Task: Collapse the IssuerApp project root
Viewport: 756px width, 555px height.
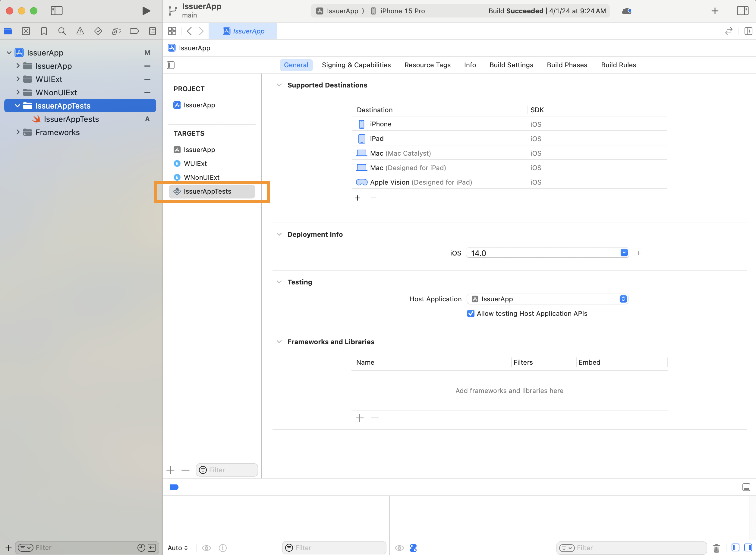Action: pyautogui.click(x=9, y=53)
